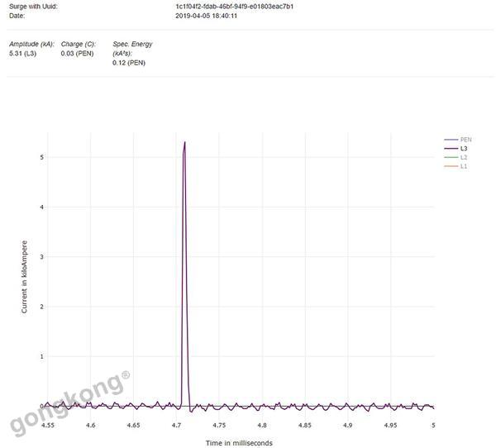
Task: Click the green L2 legend line swatch
Action: [451, 157]
